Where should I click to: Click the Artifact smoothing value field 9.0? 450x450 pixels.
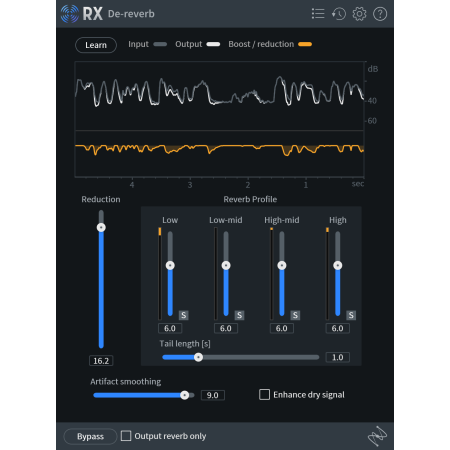[213, 395]
